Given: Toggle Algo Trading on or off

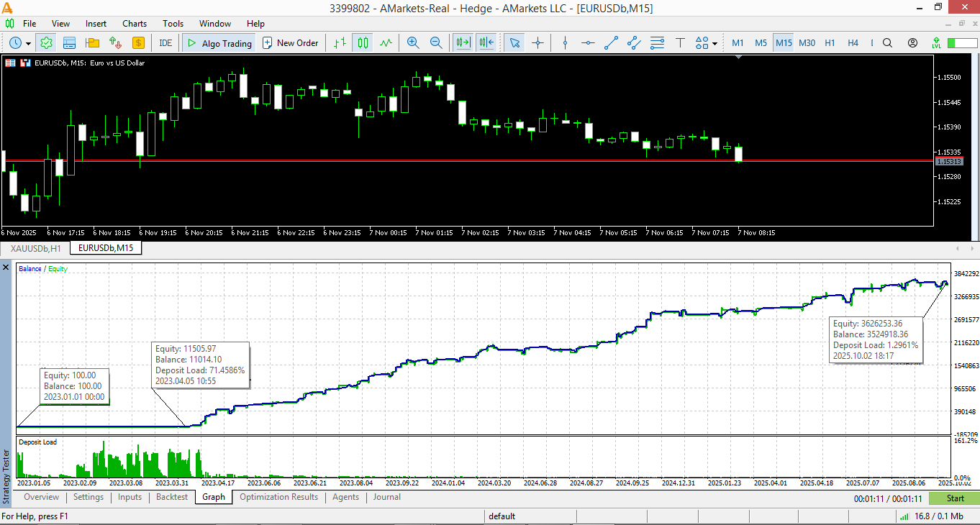Looking at the screenshot, I should point(218,42).
